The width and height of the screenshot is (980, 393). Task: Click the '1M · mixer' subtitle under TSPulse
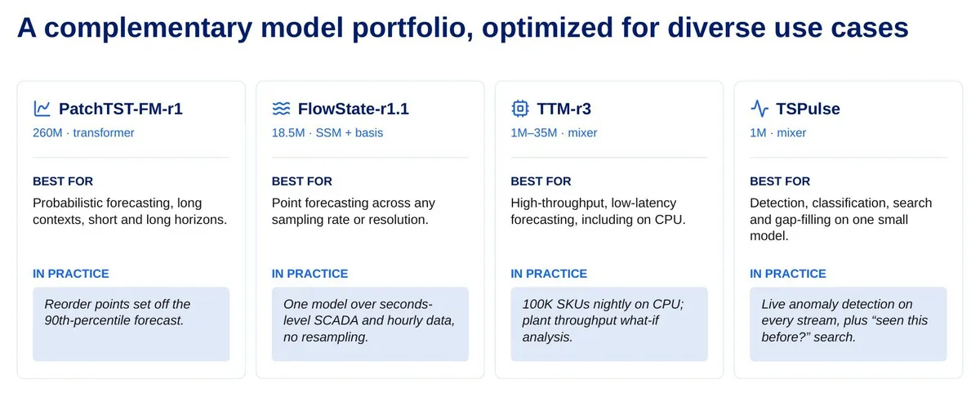click(777, 132)
